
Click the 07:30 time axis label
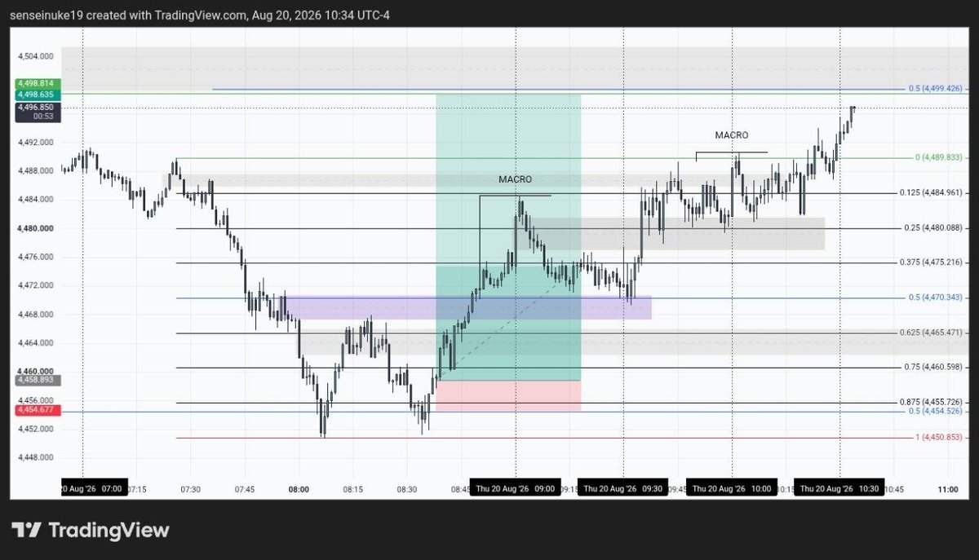click(191, 490)
